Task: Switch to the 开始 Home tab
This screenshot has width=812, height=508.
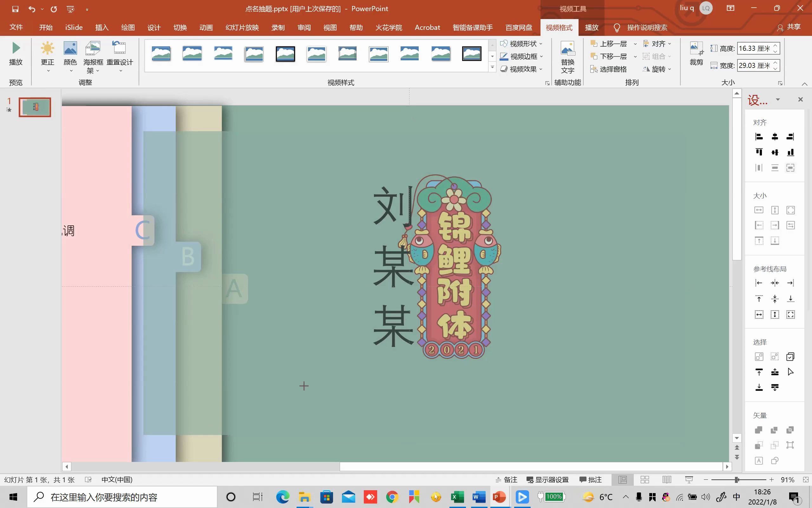Action: pos(46,28)
